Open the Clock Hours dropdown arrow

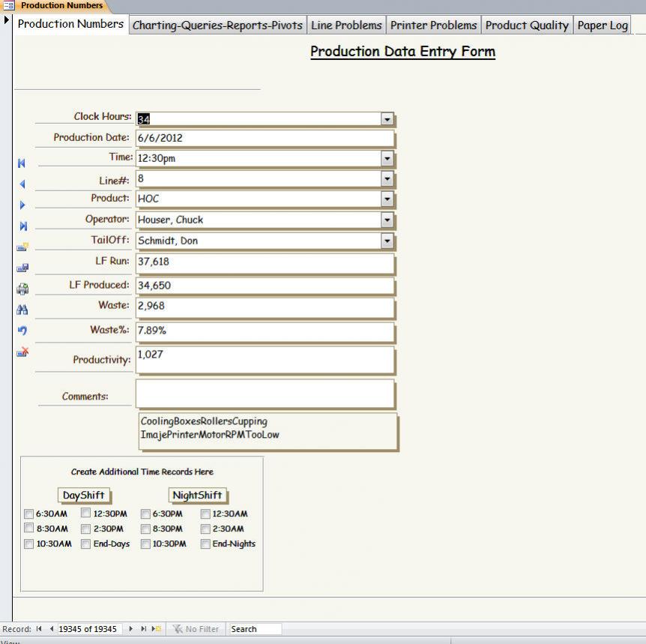click(x=387, y=119)
